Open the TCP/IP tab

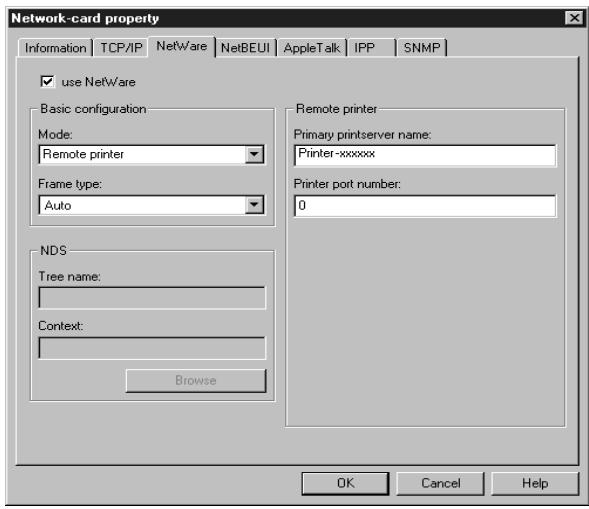point(121,48)
